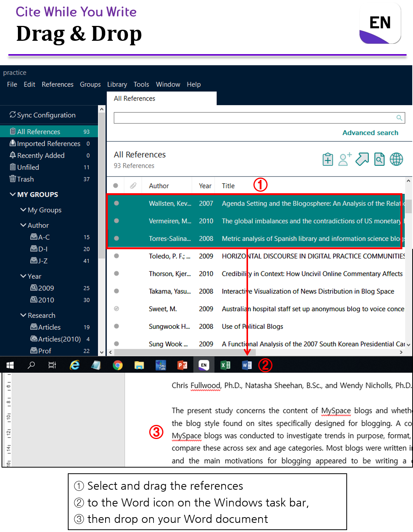Open the References menu
Image resolution: width=413 pixels, height=532 pixels.
[x=58, y=84]
